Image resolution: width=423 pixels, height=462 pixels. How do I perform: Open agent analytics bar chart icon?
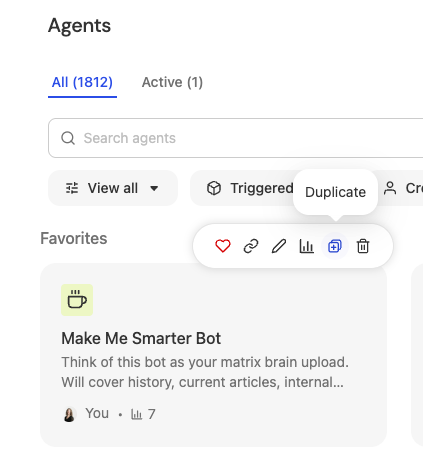click(x=307, y=246)
